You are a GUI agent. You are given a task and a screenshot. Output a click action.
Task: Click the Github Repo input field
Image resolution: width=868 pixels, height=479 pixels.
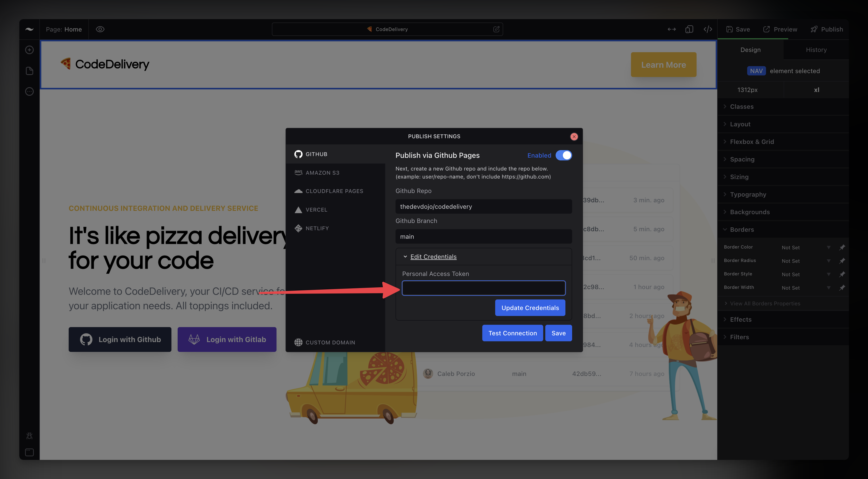pyautogui.click(x=484, y=206)
